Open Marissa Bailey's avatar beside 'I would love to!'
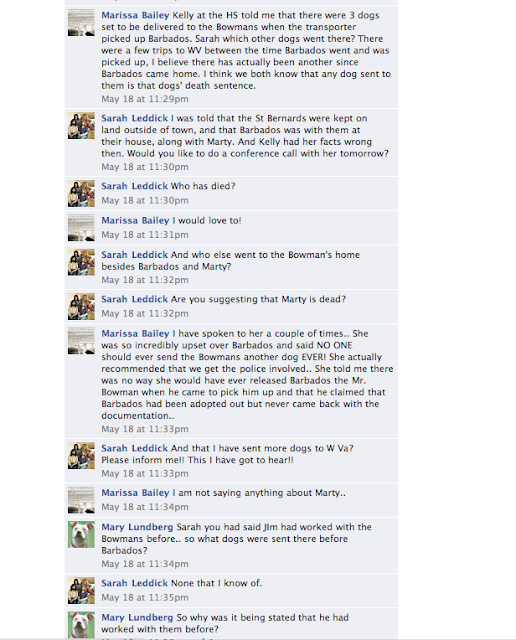 81,228
